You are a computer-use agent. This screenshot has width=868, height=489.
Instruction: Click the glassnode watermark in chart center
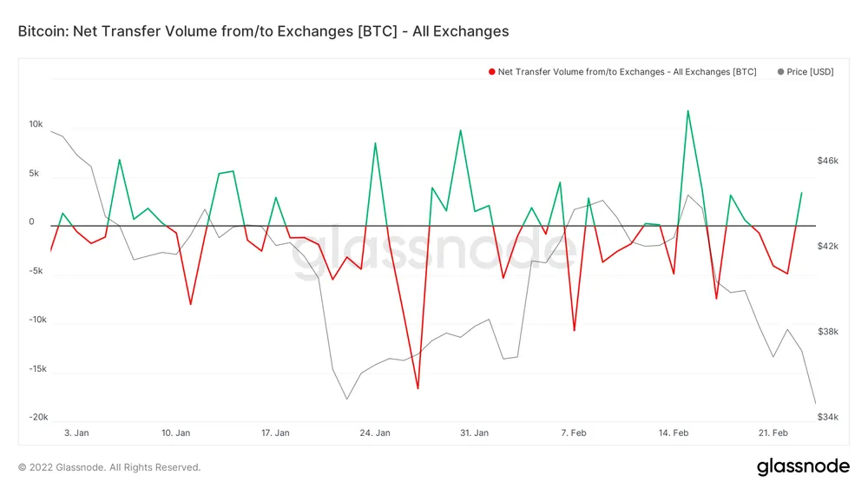434,252
